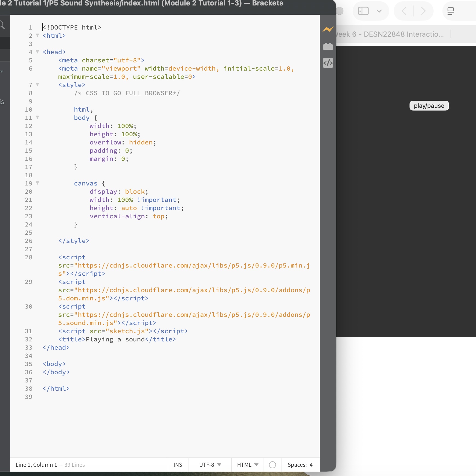Click the magnifier search icon in left sidebar
The height and width of the screenshot is (476, 476).
click(x=2, y=25)
